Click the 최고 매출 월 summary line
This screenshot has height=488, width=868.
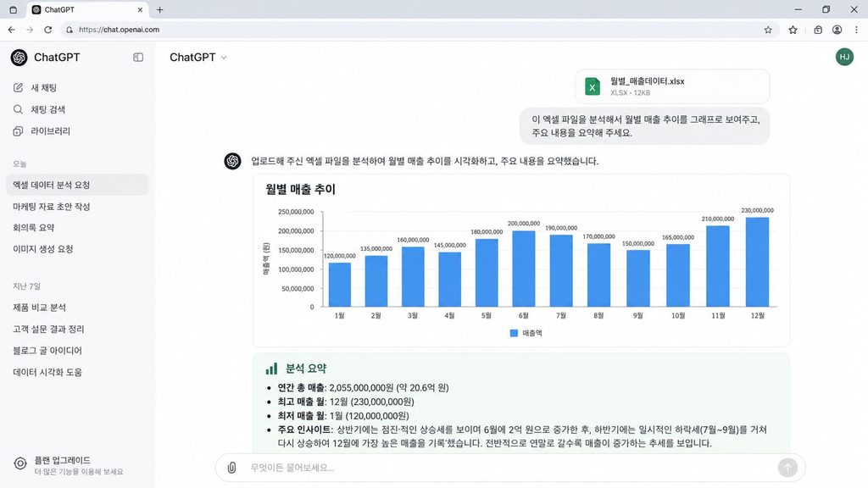[x=346, y=402]
